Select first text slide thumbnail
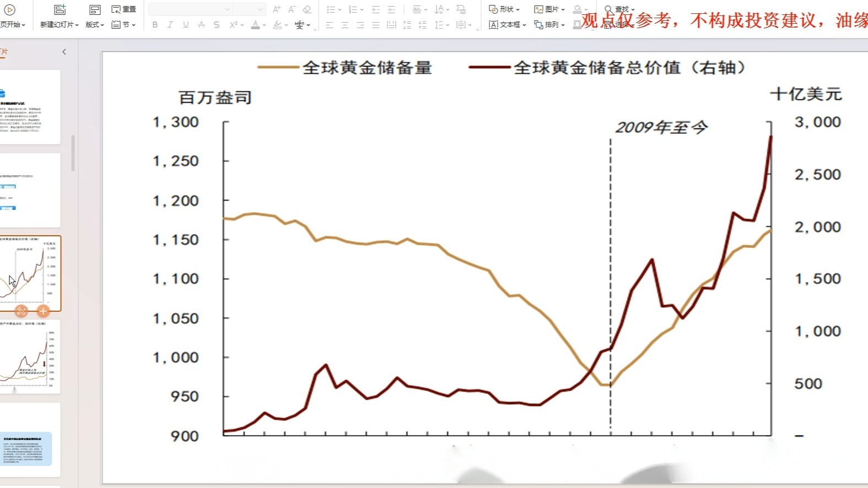 (29, 107)
